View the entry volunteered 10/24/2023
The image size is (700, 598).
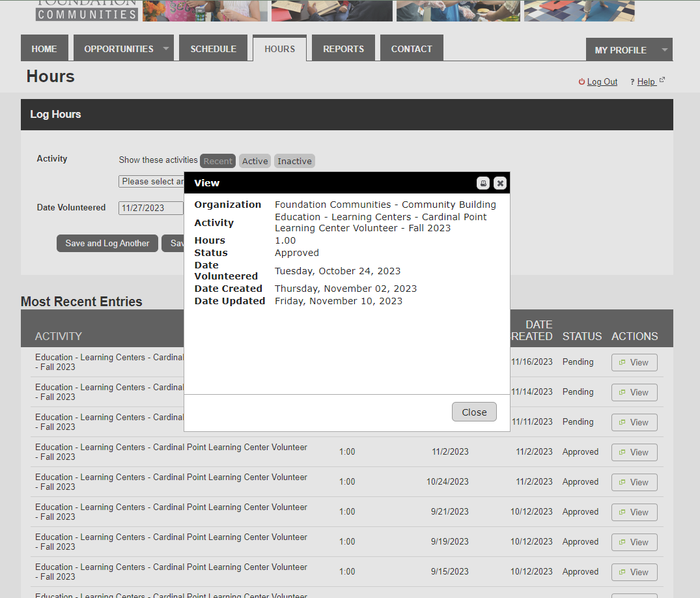pyautogui.click(x=634, y=482)
